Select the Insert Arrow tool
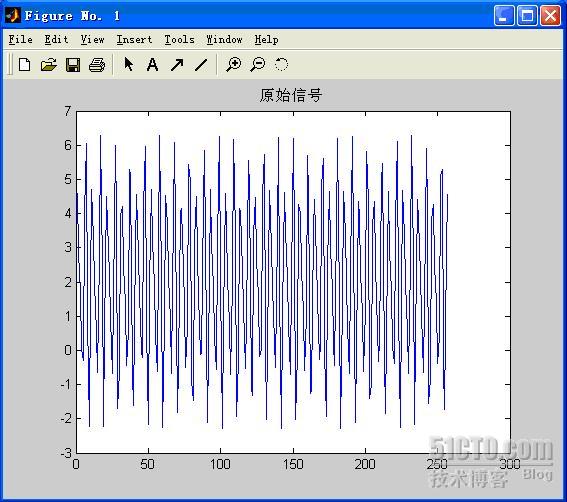Image resolution: width=567 pixels, height=502 pixels. pos(177,65)
